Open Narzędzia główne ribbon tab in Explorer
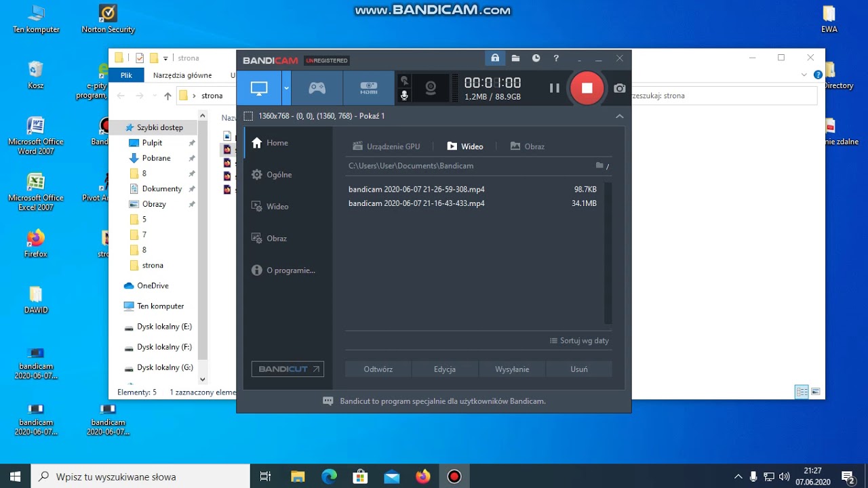The width and height of the screenshot is (868, 488). point(182,75)
